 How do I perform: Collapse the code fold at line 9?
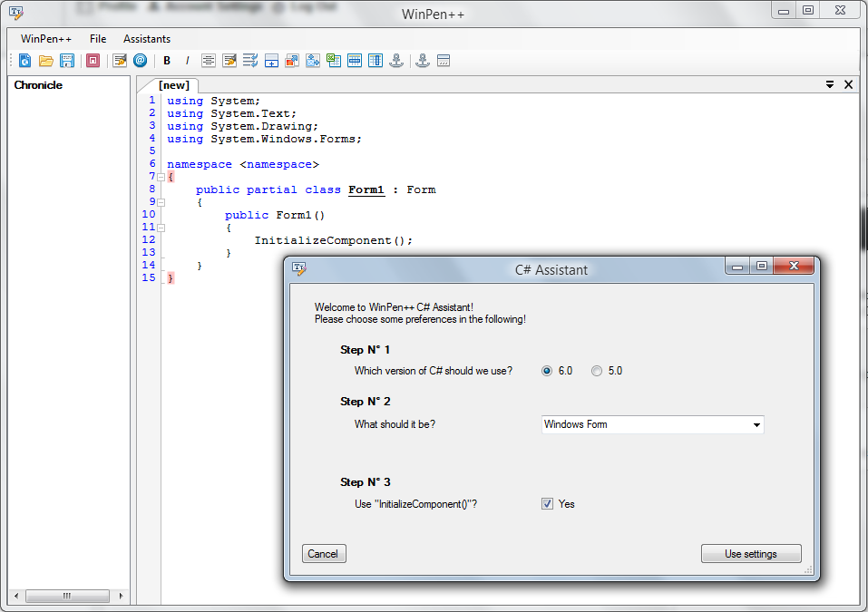[161, 202]
